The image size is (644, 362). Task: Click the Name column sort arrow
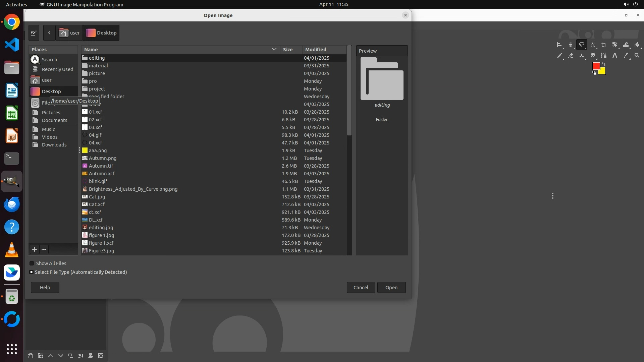(x=274, y=49)
